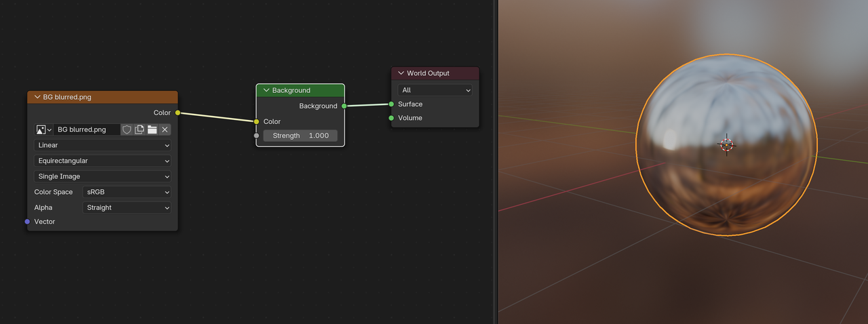Click the new image copy icon
868x324 pixels.
(139, 129)
